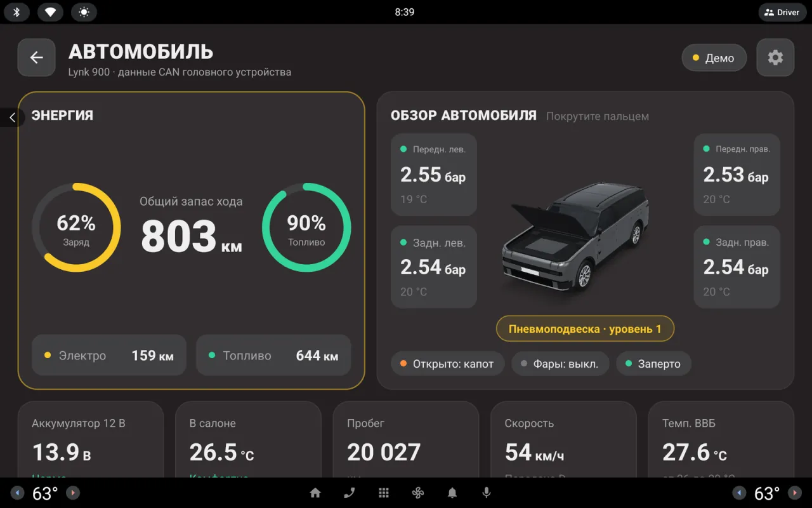Increase the right temperature with the arrow

tap(794, 493)
